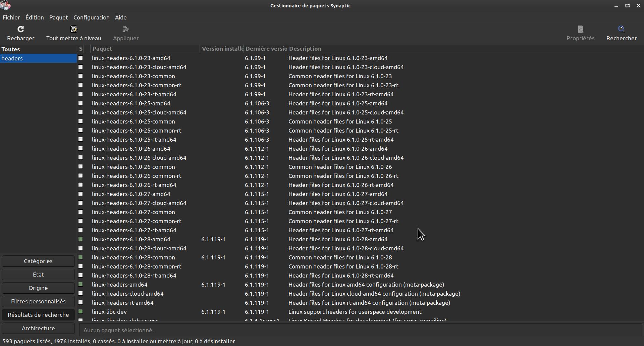The image size is (644, 346).
Task: Sort by the Paquet column header
Action: [145, 49]
